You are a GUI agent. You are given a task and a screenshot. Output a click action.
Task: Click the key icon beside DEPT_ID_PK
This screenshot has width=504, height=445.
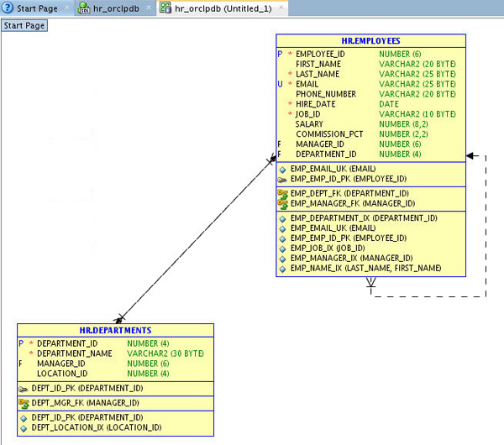(24, 389)
